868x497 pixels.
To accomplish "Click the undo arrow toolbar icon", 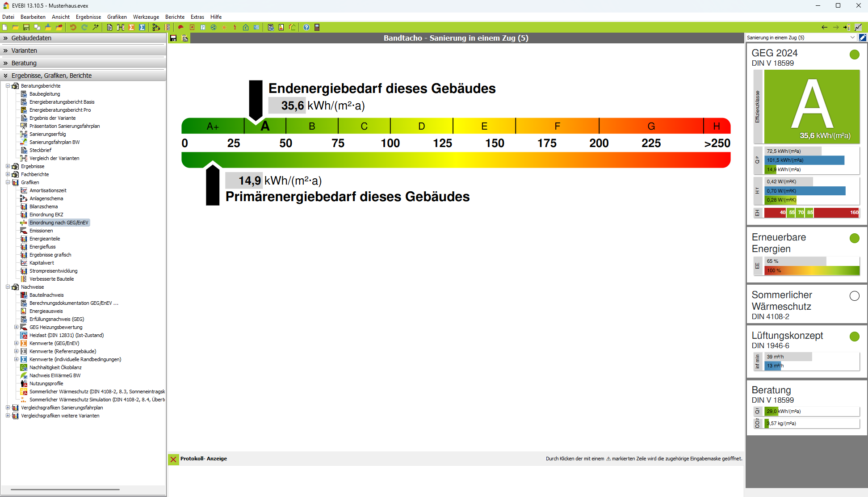I will 73,27.
